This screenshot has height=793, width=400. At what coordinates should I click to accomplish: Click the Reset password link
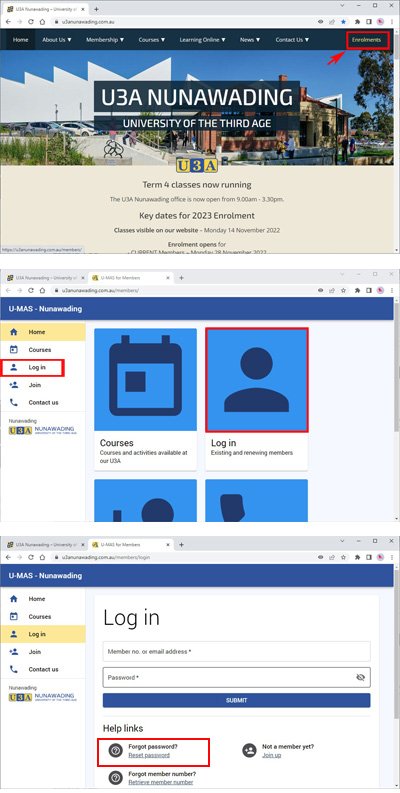(x=149, y=755)
